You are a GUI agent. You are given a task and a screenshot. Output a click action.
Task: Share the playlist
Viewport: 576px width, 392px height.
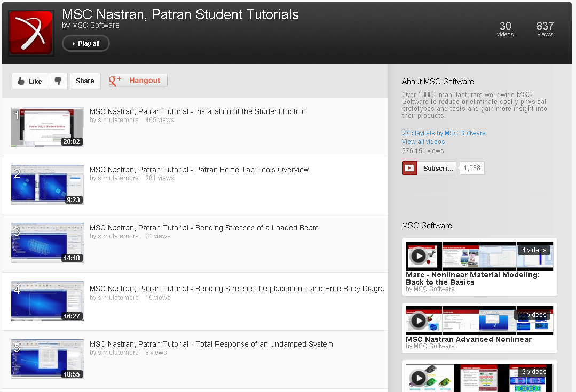(85, 81)
